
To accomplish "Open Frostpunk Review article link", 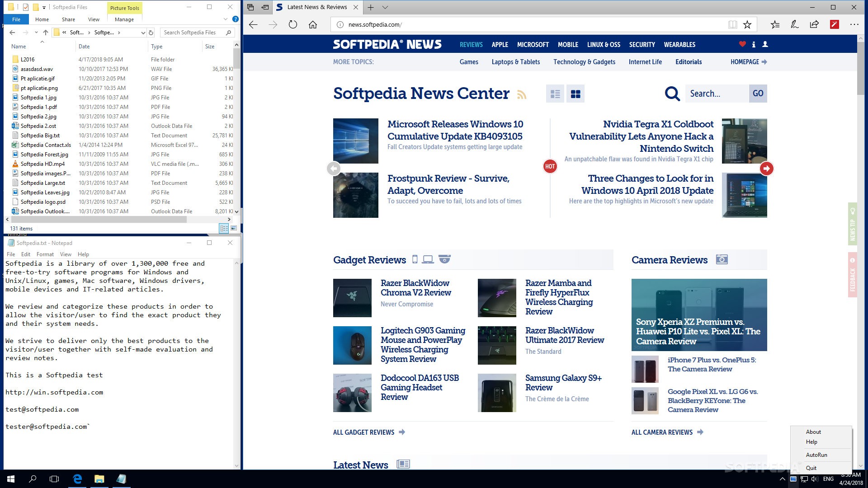I will point(448,184).
